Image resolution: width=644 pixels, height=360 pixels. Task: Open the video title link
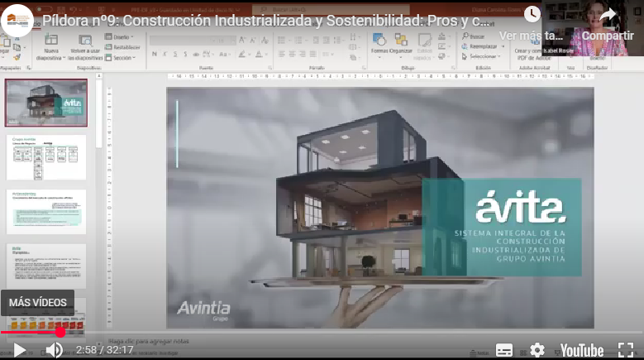point(265,20)
